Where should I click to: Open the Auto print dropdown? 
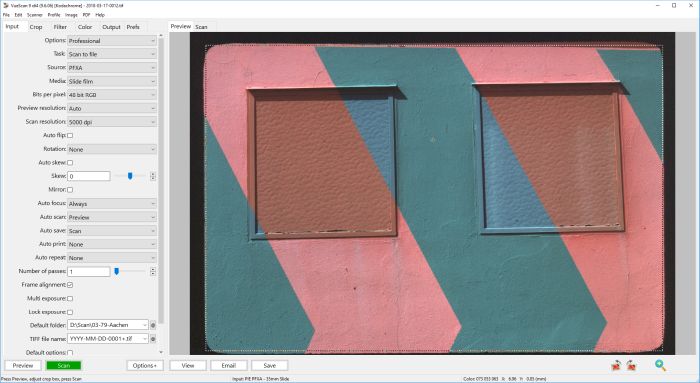pos(112,244)
